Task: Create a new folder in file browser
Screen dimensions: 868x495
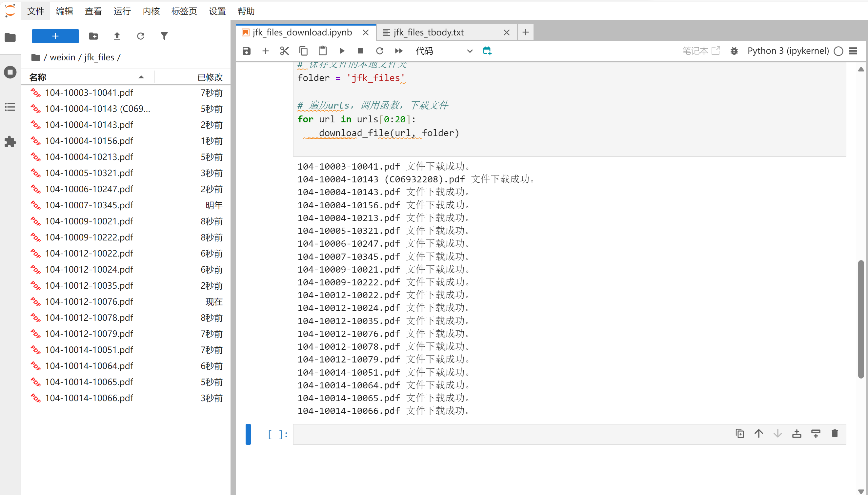Action: click(93, 36)
